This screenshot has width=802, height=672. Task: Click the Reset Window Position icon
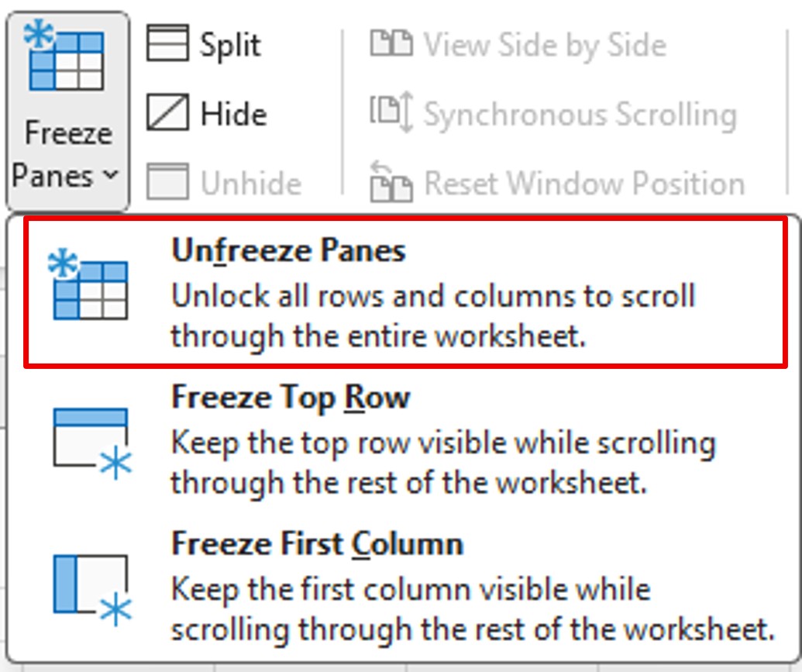pyautogui.click(x=391, y=181)
